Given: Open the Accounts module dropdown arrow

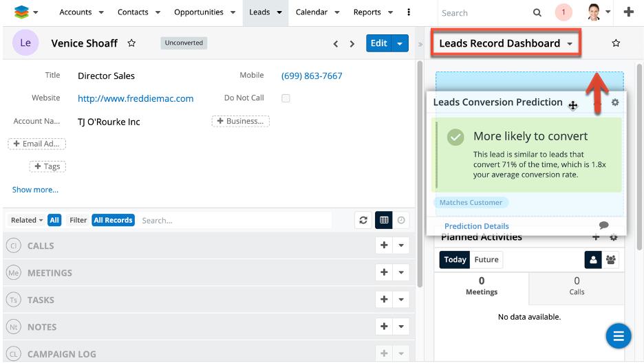Looking at the screenshot, I should pos(101,12).
